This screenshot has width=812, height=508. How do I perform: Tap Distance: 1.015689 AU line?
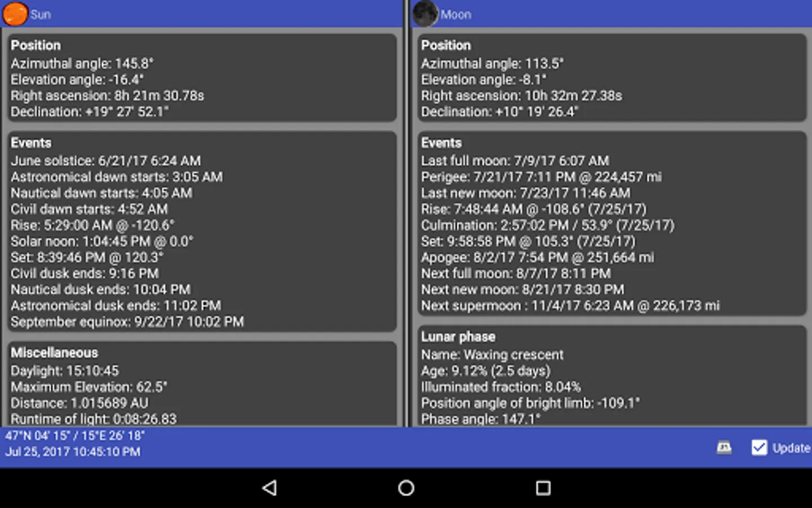80,403
